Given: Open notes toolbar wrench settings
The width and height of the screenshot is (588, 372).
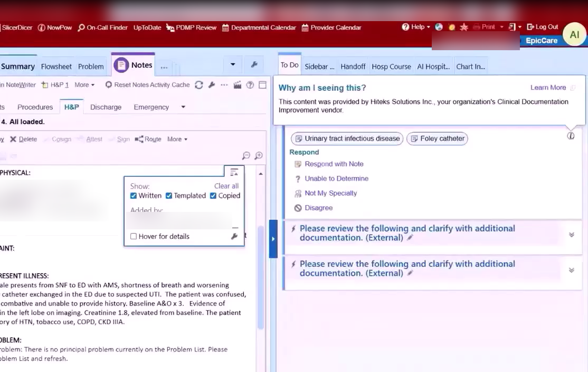Looking at the screenshot, I should [212, 85].
